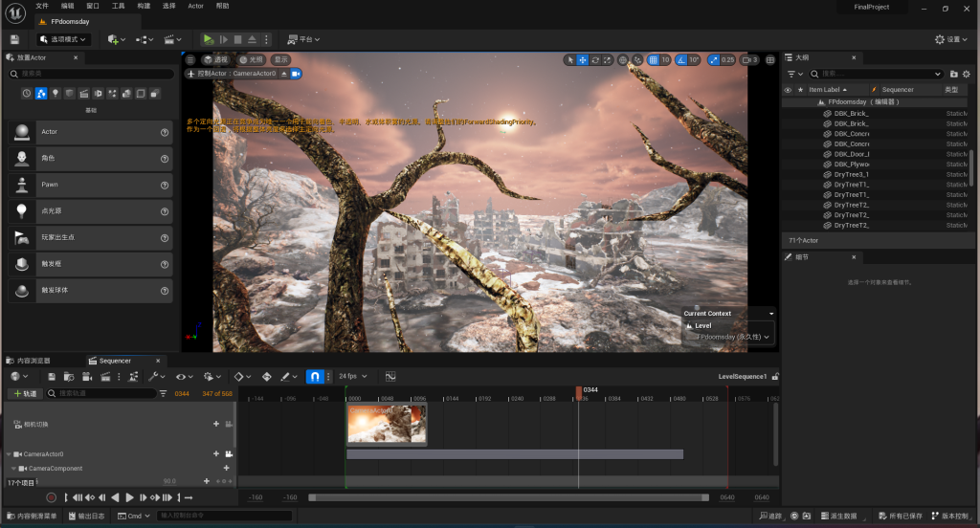Toggle rotation angle snapping in viewport
This screenshot has height=528, width=980.
click(x=682, y=59)
